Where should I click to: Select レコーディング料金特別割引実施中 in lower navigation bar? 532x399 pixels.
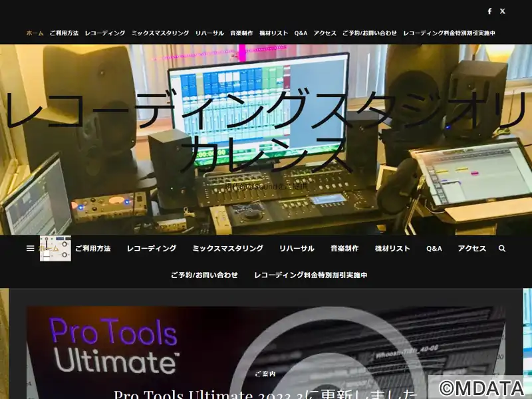click(311, 275)
